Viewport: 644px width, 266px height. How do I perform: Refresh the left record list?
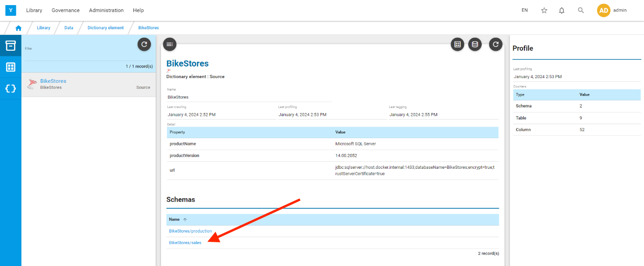[144, 44]
